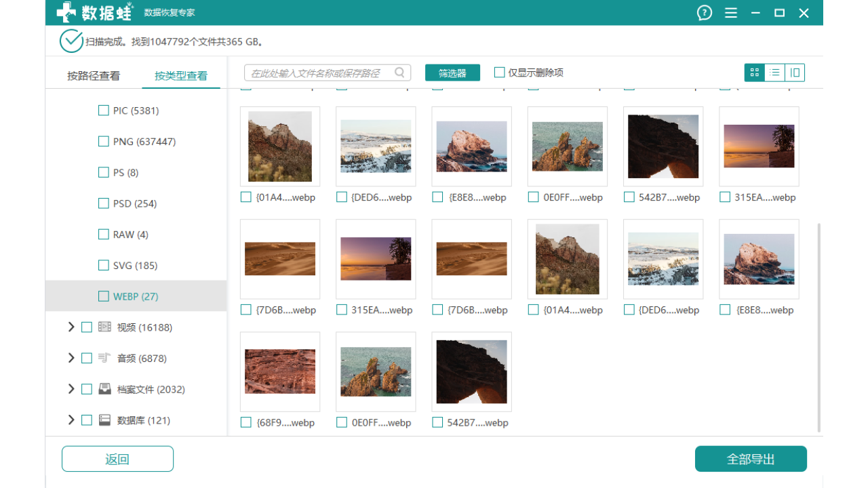The image size is (868, 488).
Task: Switch to large thumbnail grid view
Action: pos(754,73)
